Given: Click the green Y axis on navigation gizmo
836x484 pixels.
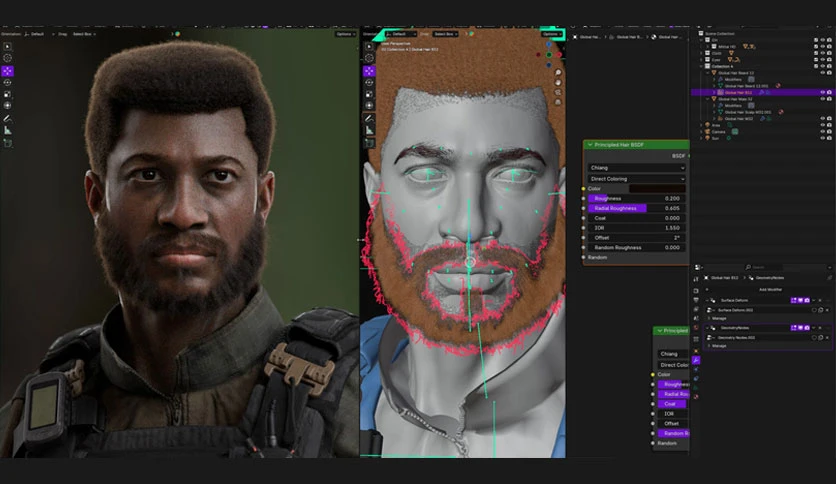Looking at the screenshot, I should (x=549, y=54).
